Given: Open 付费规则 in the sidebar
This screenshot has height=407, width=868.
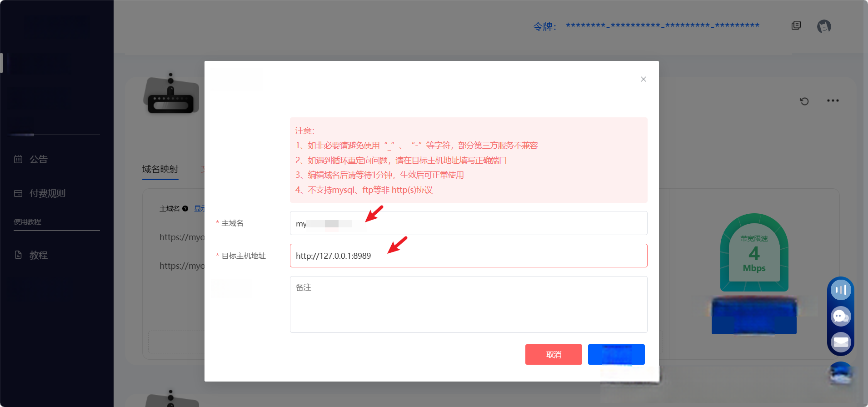Looking at the screenshot, I should pos(47,193).
